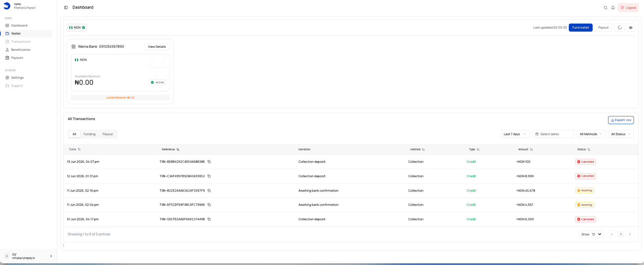The width and height of the screenshot is (644, 265).
Task: Click the Locked Balance text
Action: (120, 98)
